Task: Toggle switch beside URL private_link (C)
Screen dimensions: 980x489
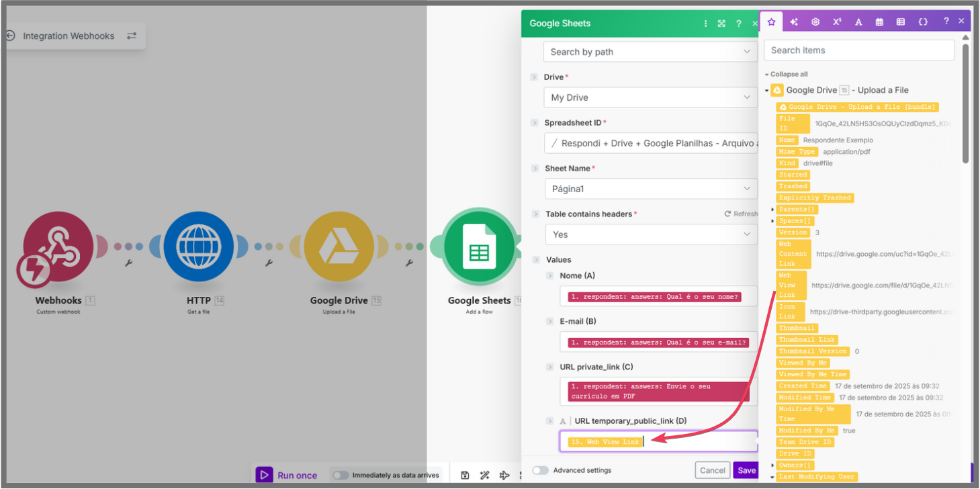Action: click(549, 367)
